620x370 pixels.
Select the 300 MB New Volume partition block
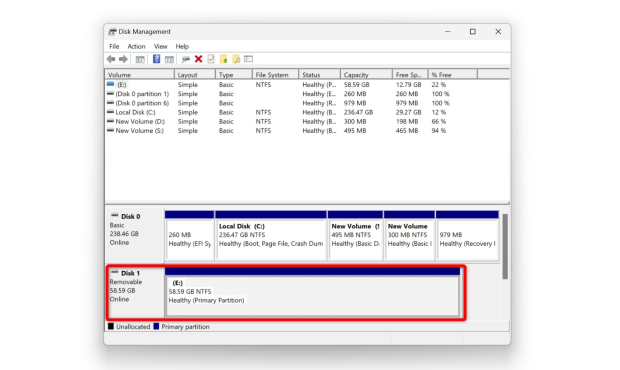coord(409,236)
